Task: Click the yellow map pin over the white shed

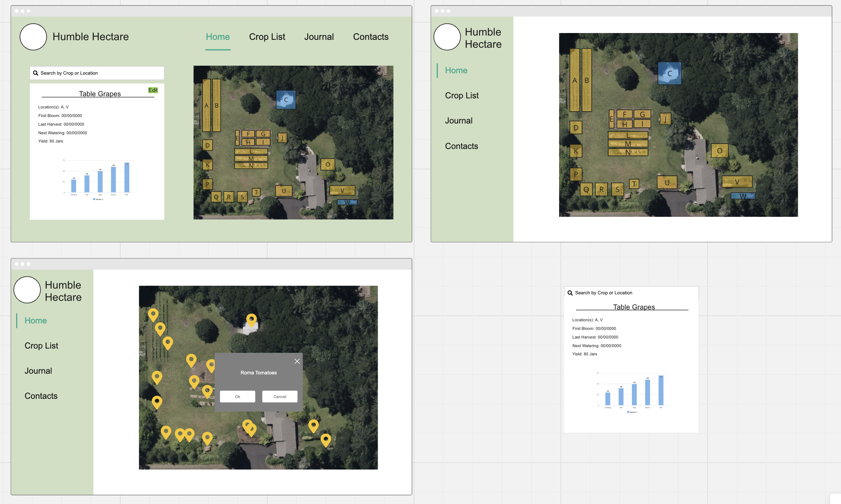Action: pos(251,319)
